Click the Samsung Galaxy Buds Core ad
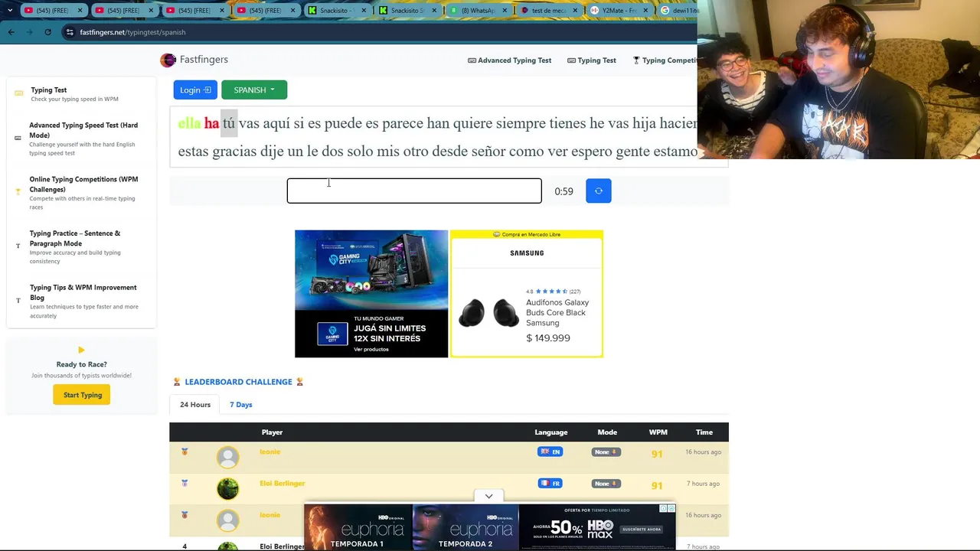Viewport: 980px width, 551px height. click(527, 294)
